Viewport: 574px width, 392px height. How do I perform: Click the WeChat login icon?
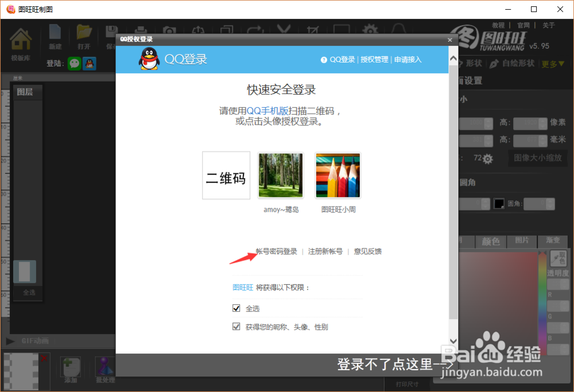(x=75, y=64)
